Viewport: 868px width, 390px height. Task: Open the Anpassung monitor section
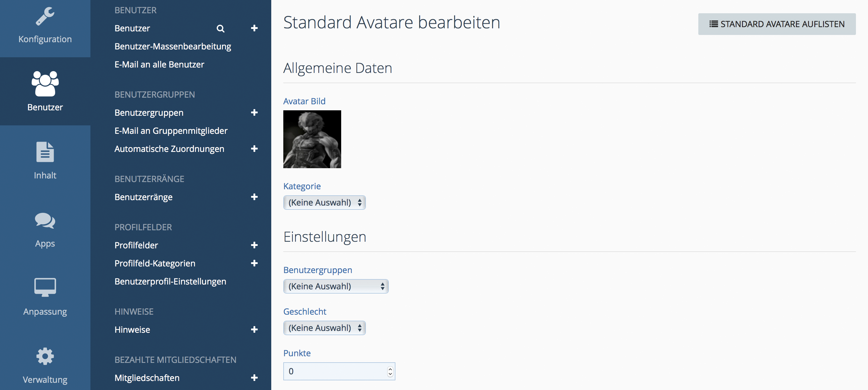pos(45,297)
